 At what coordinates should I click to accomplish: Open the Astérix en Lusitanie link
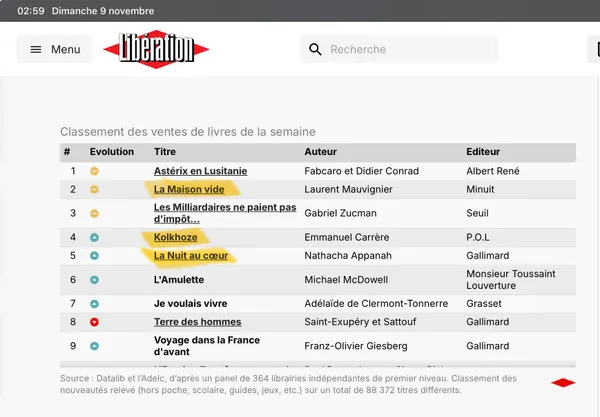pyautogui.click(x=201, y=171)
